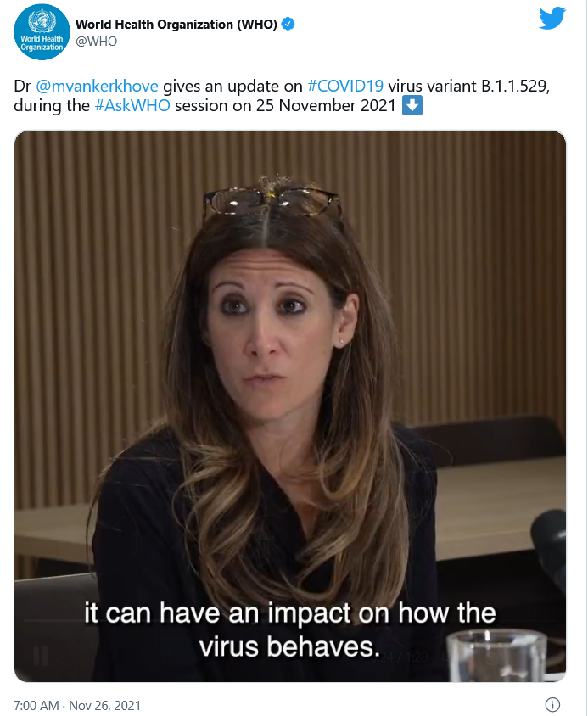
Task: Click the Twitter bird logo
Action: (x=552, y=20)
